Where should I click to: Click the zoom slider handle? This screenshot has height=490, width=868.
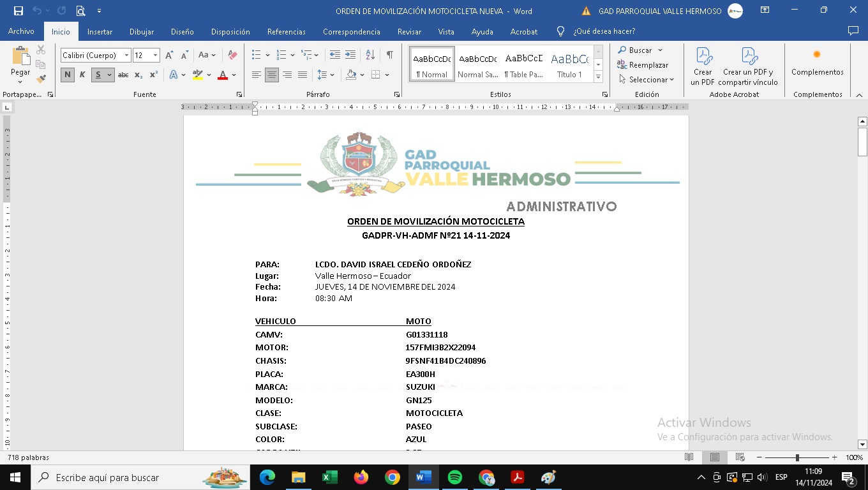[x=797, y=457]
